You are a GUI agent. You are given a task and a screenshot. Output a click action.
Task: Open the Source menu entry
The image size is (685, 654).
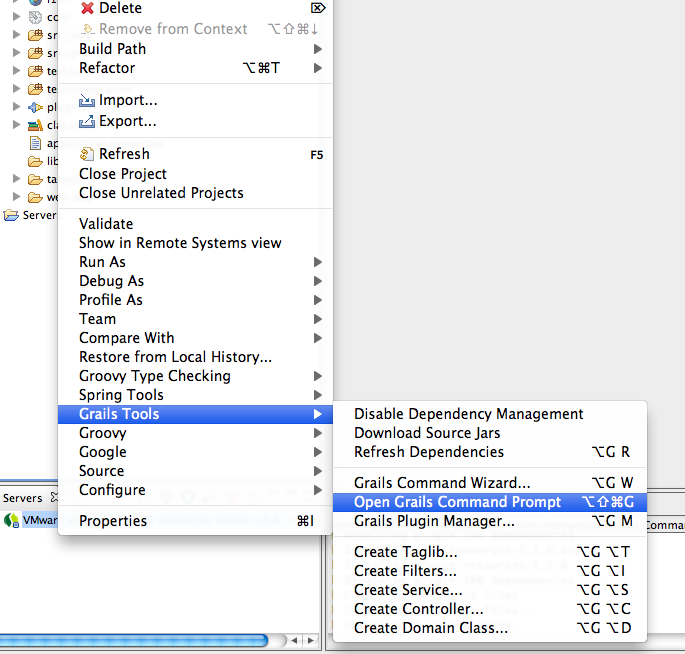(195, 471)
